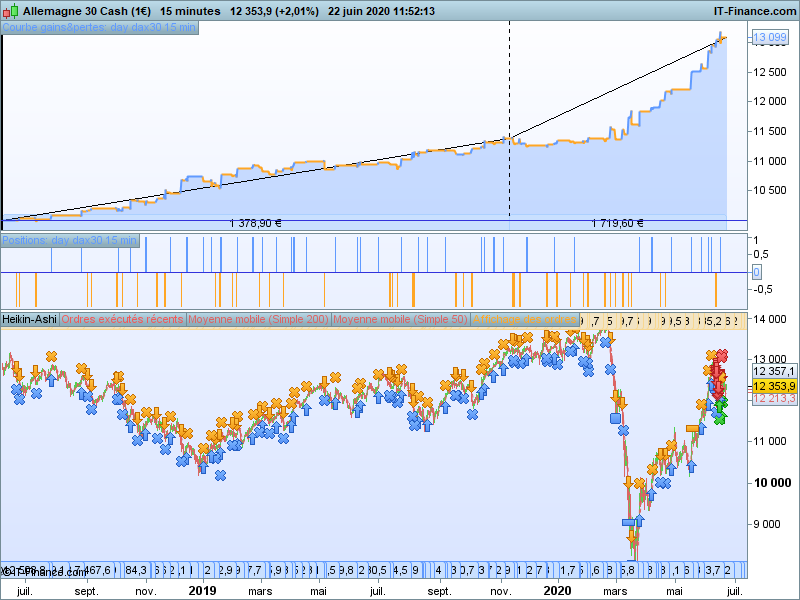Click the isolated blue cross below the 2019 low
This screenshot has height=600, width=800.
click(x=220, y=476)
